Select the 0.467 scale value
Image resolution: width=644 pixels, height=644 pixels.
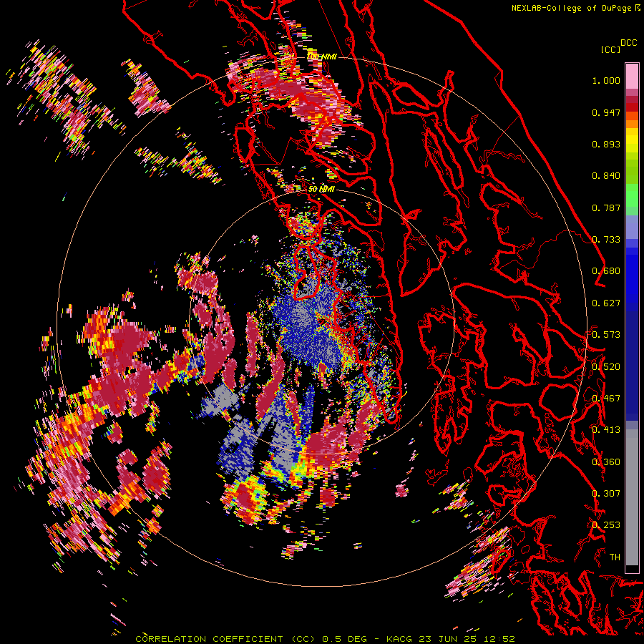click(606, 399)
